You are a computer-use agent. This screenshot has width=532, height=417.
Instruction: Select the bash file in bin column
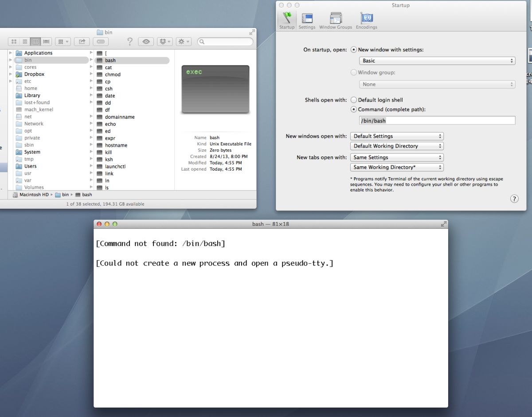pyautogui.click(x=132, y=60)
